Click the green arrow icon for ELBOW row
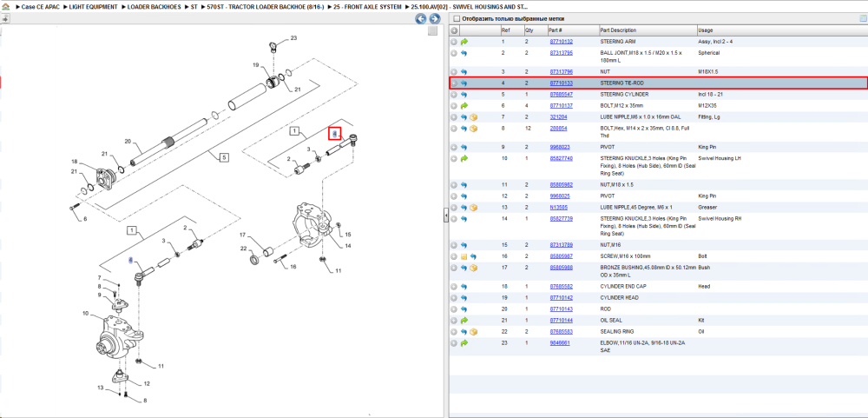 464,343
